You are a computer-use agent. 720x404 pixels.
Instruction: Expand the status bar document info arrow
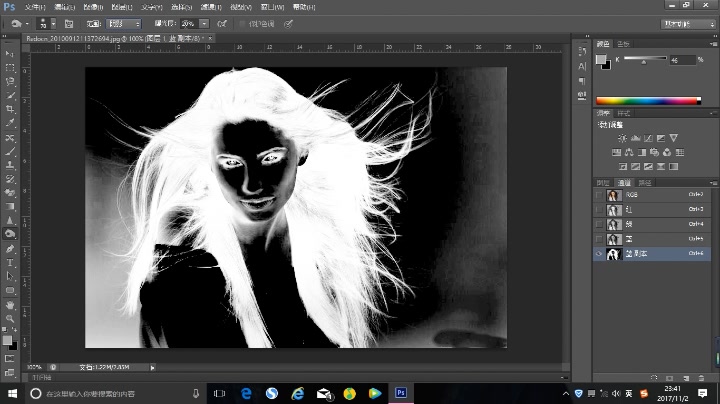coord(152,367)
